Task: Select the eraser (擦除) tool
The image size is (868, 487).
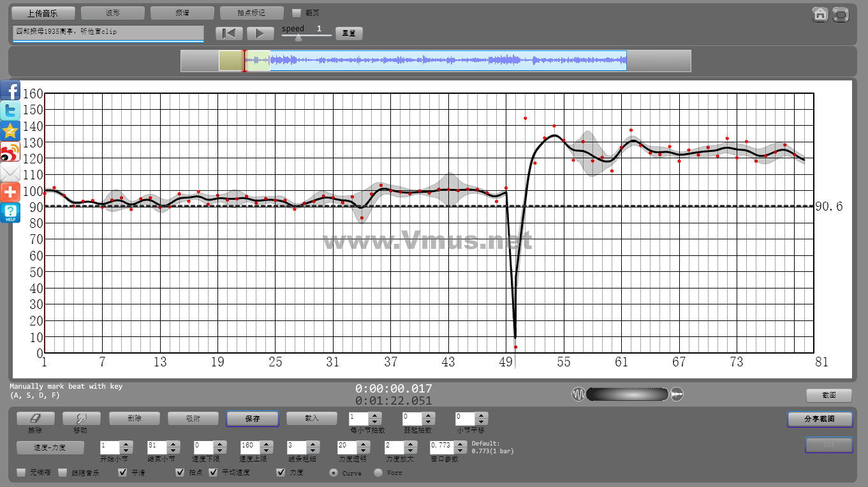Action: click(35, 419)
